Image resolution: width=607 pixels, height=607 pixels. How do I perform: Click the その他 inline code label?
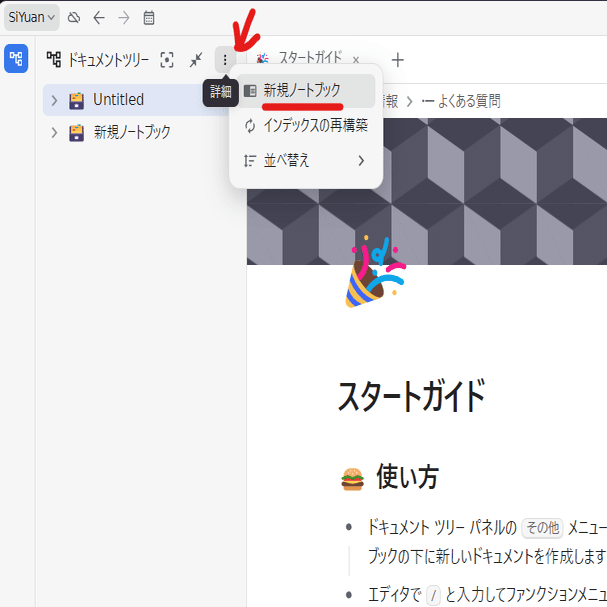click(542, 528)
